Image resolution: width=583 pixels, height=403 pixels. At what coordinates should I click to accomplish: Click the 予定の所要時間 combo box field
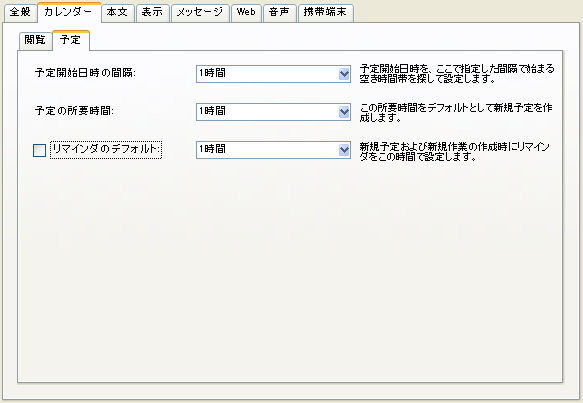click(x=273, y=112)
